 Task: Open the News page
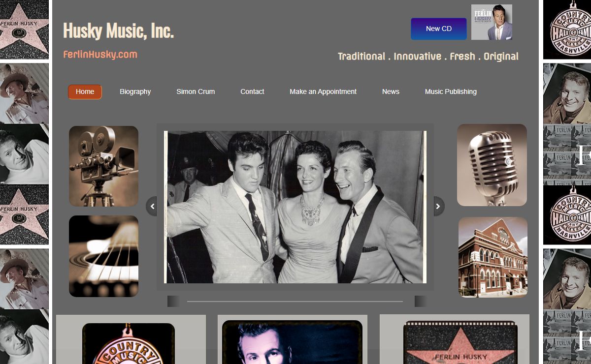pyautogui.click(x=391, y=91)
